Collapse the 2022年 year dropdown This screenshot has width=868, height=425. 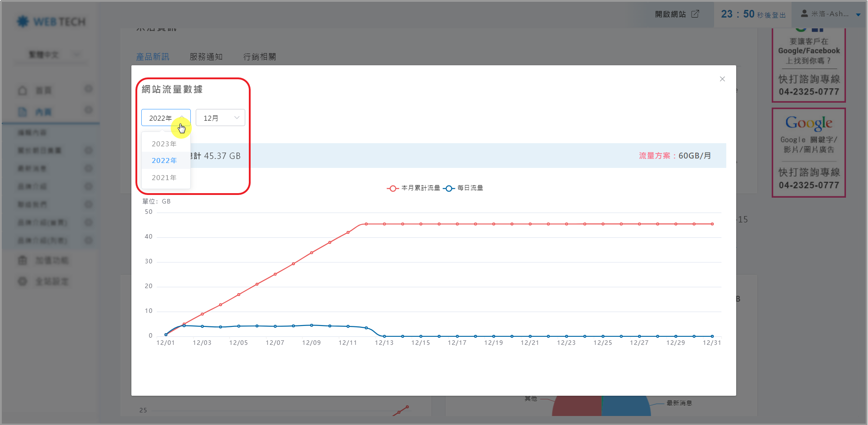[166, 118]
